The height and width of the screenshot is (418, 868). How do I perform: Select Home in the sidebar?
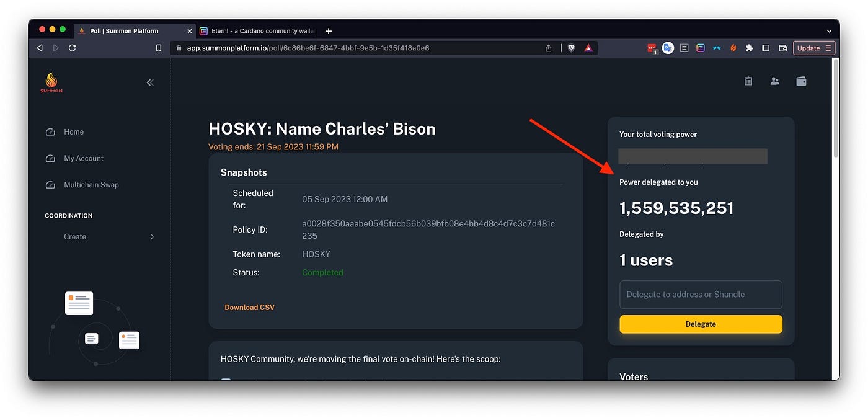(74, 132)
